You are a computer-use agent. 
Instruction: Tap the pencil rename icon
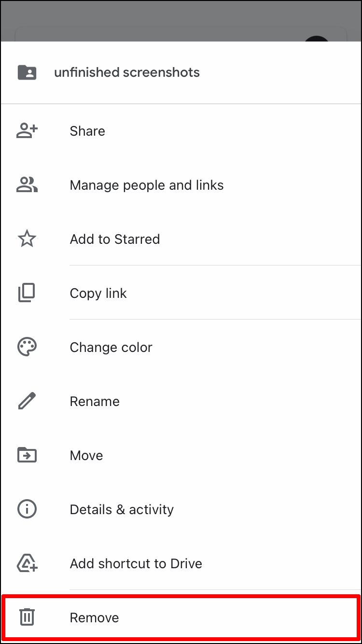click(x=27, y=401)
